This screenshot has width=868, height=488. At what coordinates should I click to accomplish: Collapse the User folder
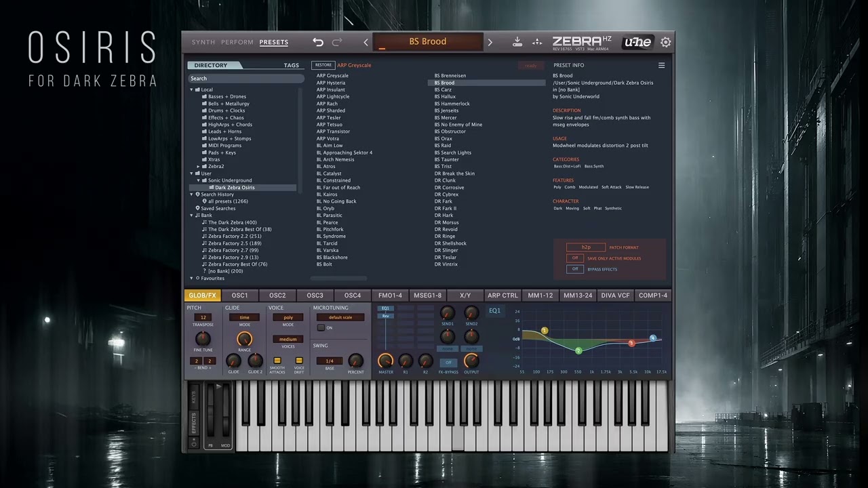[191, 174]
